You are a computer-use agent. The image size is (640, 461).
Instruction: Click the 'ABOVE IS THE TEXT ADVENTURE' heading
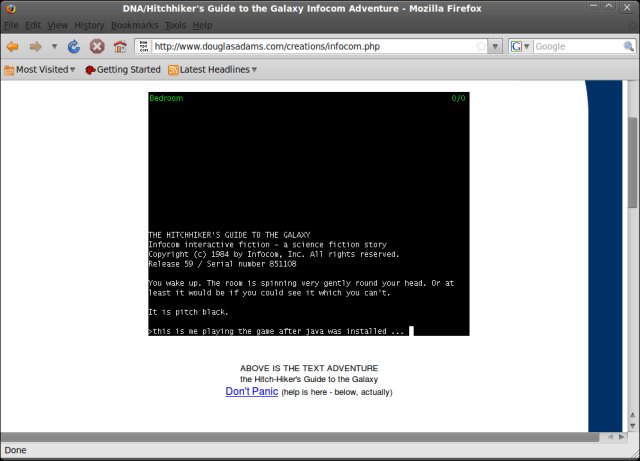(x=309, y=368)
